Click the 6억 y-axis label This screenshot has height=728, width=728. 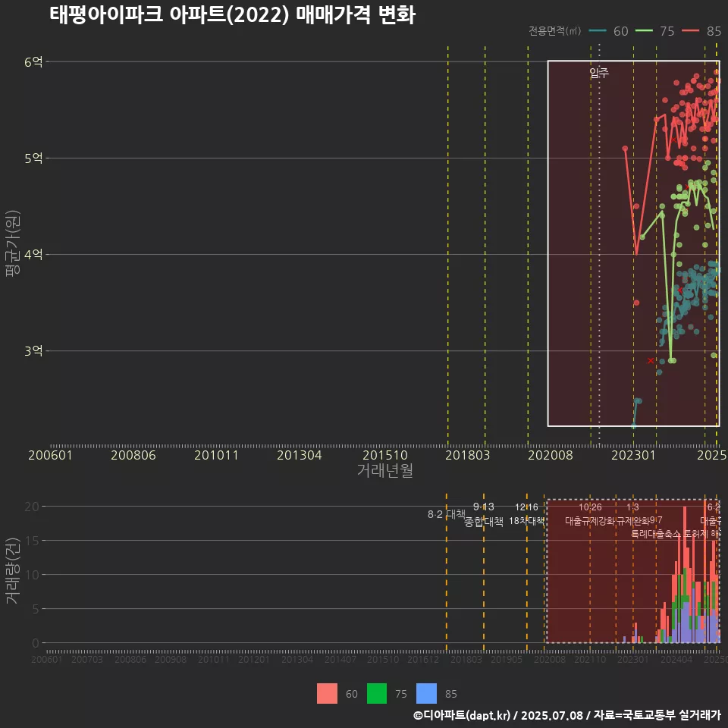33,61
